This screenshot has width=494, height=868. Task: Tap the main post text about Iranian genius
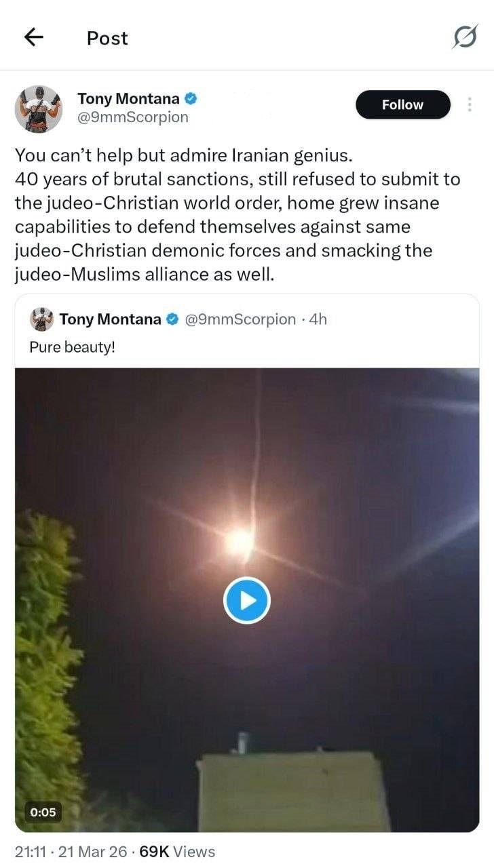point(237,214)
